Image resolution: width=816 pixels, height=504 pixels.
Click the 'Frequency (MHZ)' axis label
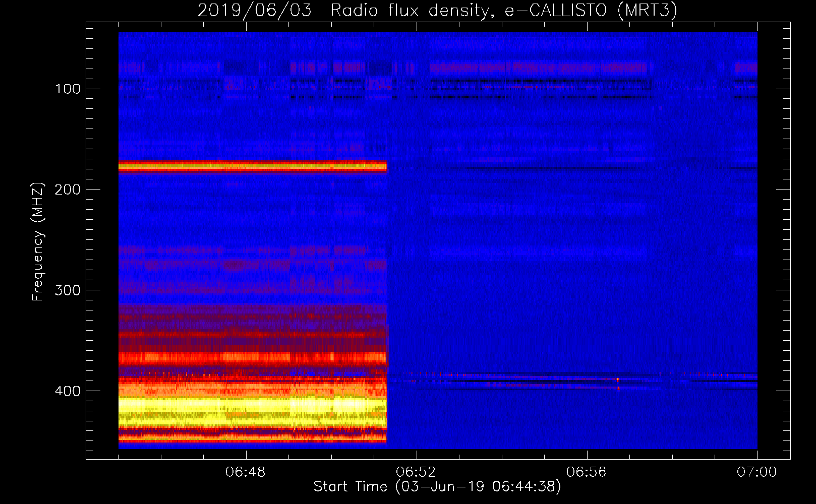tap(38, 241)
